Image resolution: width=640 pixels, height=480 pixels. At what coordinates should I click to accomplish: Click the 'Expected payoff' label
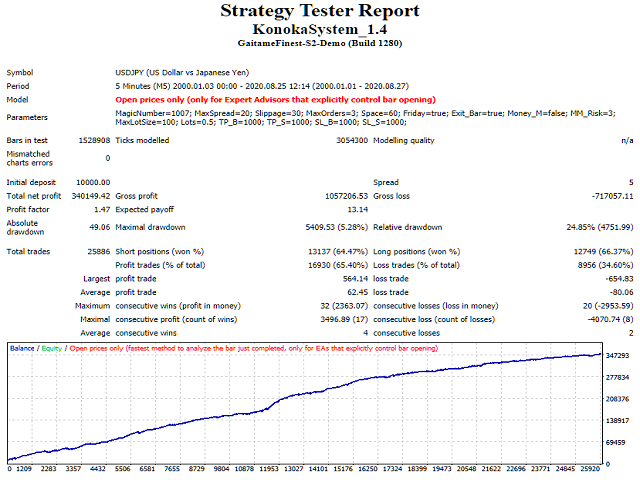(144, 209)
